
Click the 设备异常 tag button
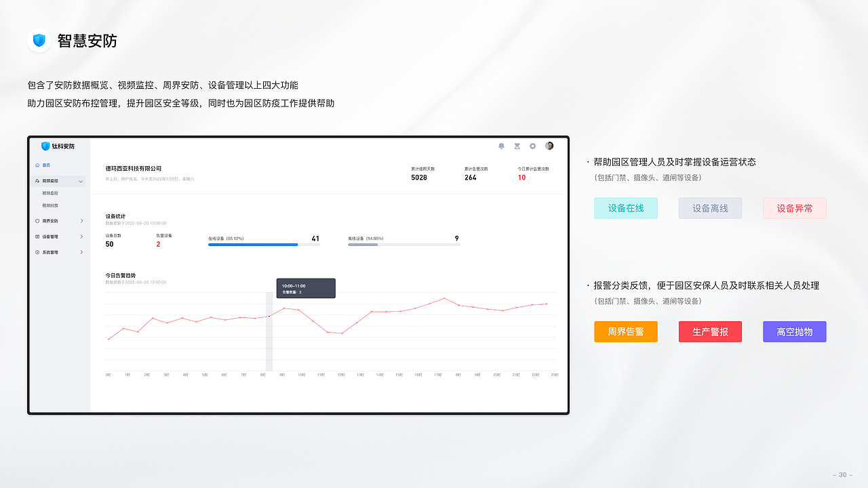(795, 208)
